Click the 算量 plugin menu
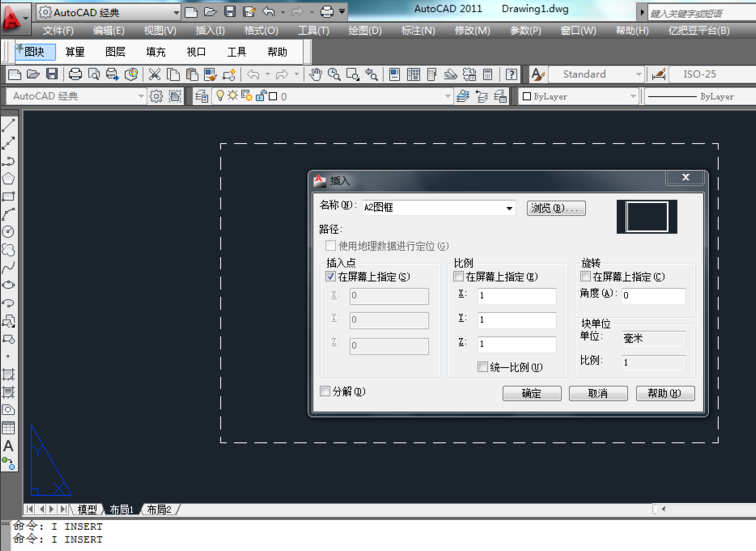Viewport: 756px width, 551px height. 75,52
